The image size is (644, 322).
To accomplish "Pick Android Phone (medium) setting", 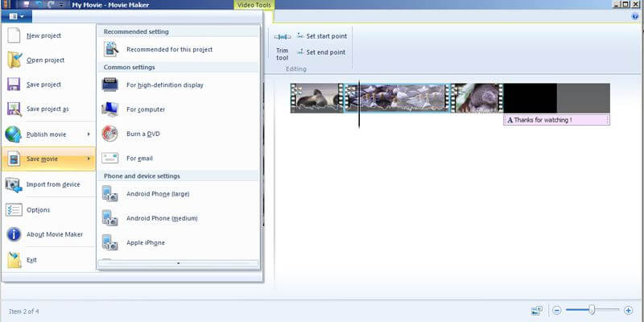I will tap(178, 218).
